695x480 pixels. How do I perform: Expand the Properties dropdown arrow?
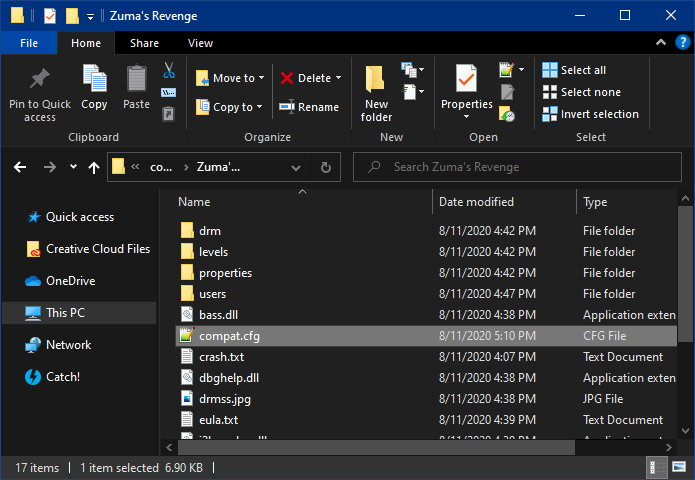[x=466, y=117]
